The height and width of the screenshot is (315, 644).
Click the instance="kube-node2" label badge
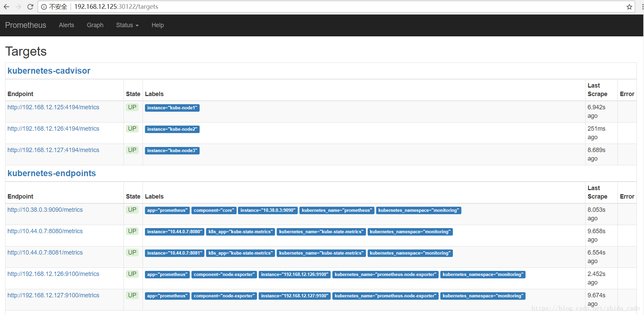click(172, 129)
